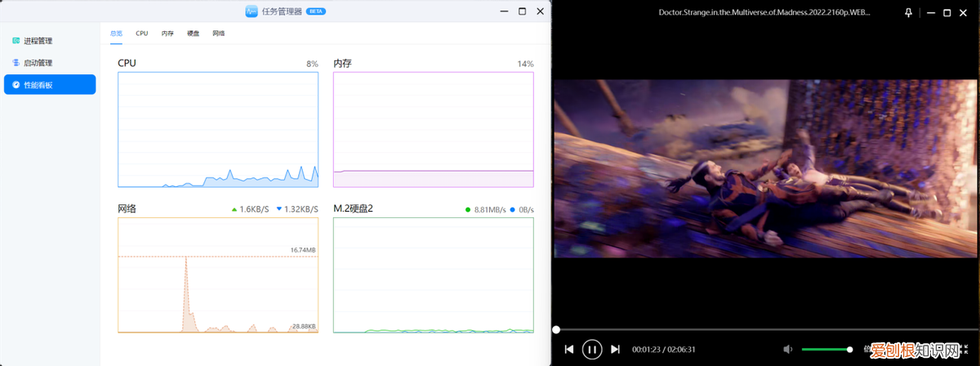Skip to the previous video
This screenshot has height=366, width=980.
tap(569, 349)
